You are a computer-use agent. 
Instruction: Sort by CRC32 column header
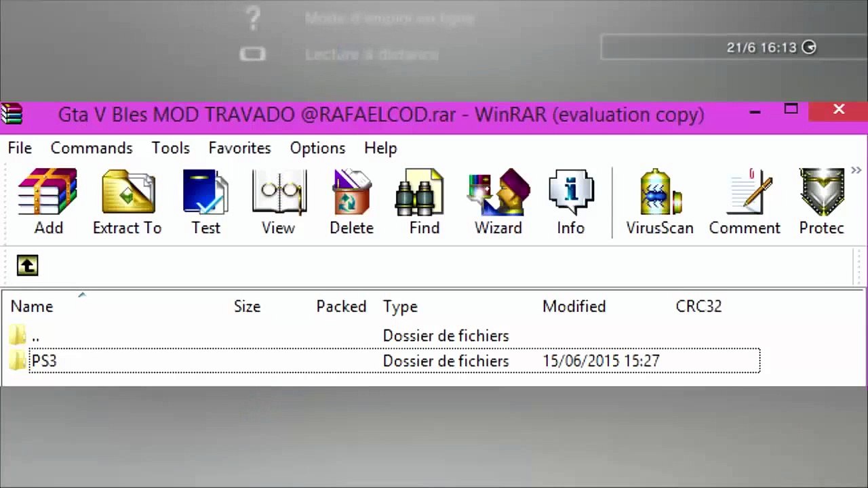[x=698, y=306]
